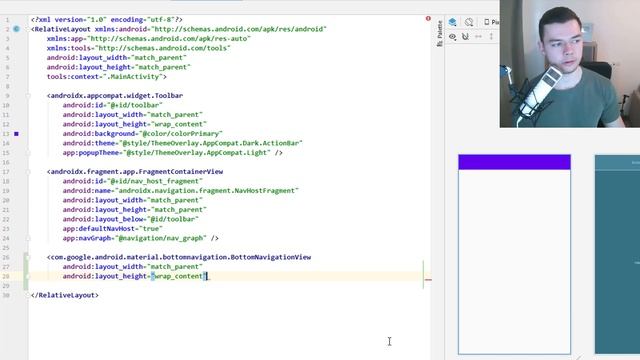Click layout_width "match_parent" on line 27

click(x=132, y=267)
